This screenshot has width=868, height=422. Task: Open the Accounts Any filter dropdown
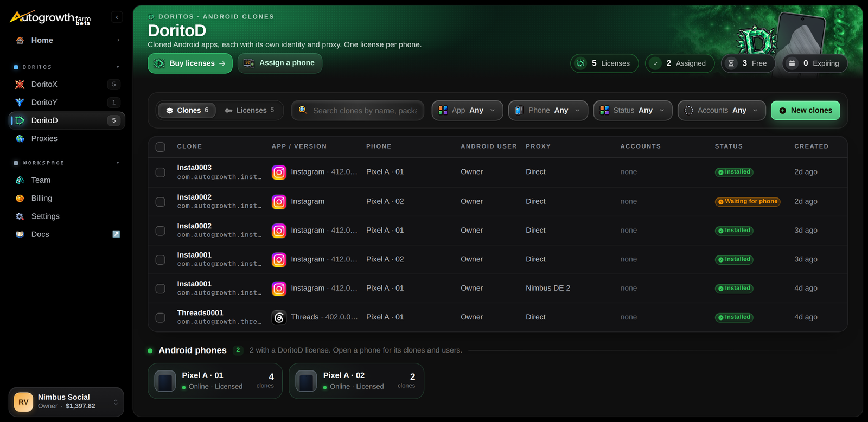[722, 110]
